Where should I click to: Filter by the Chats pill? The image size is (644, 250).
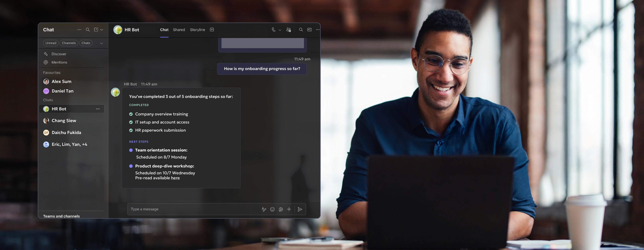pos(86,43)
